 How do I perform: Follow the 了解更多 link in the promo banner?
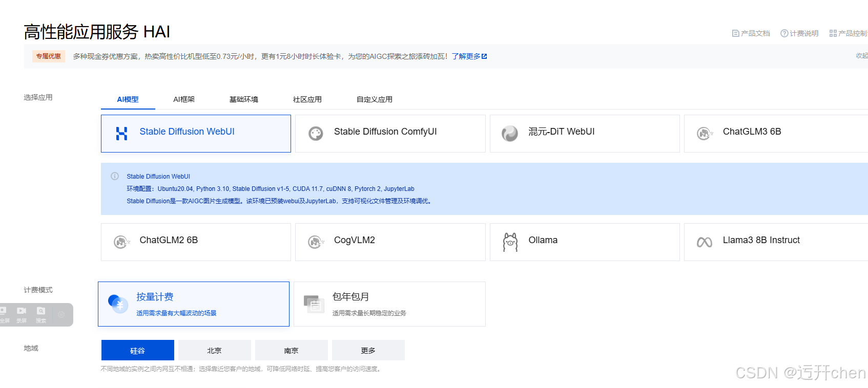point(469,56)
